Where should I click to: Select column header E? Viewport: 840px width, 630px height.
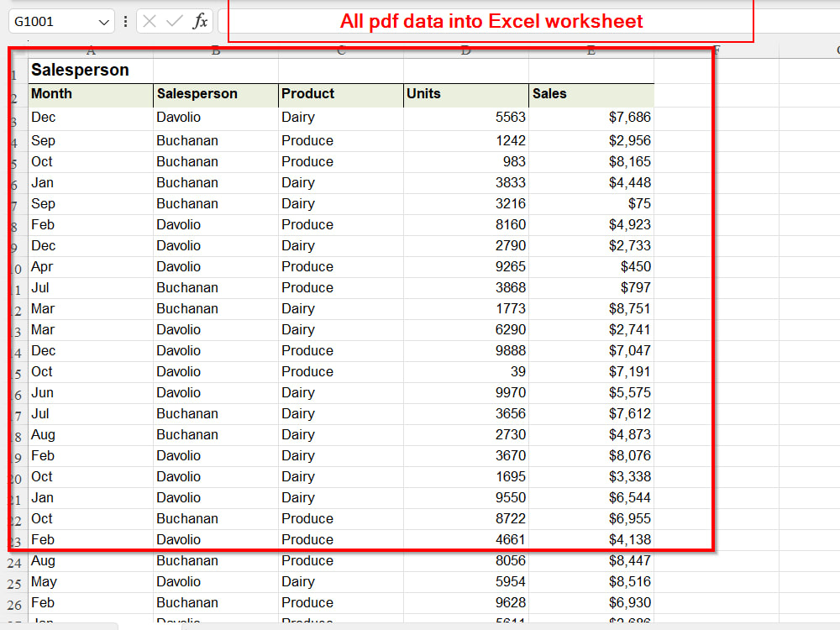tap(591, 50)
